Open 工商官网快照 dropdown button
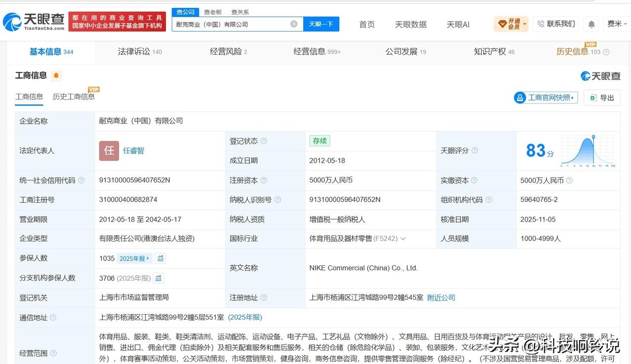This screenshot has width=631, height=364. pos(546,98)
